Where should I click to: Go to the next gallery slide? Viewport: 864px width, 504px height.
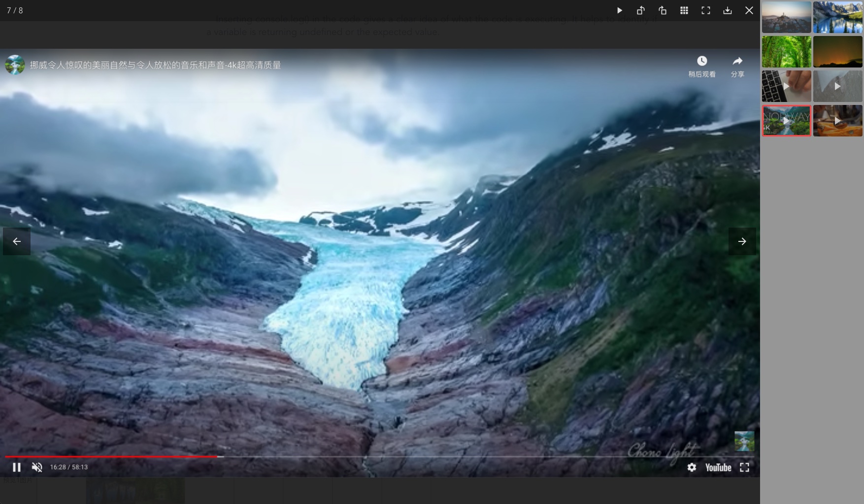click(742, 241)
